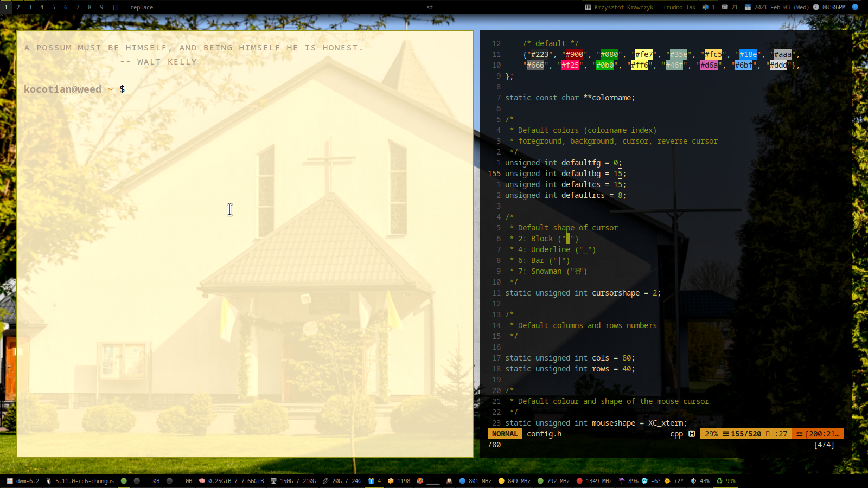Click the piano icon beside the song title

click(588, 7)
